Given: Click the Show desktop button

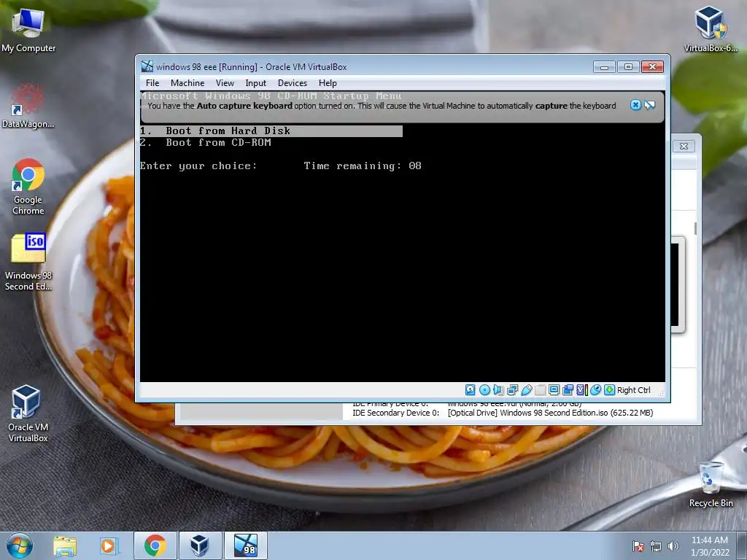Looking at the screenshot, I should pos(742,546).
